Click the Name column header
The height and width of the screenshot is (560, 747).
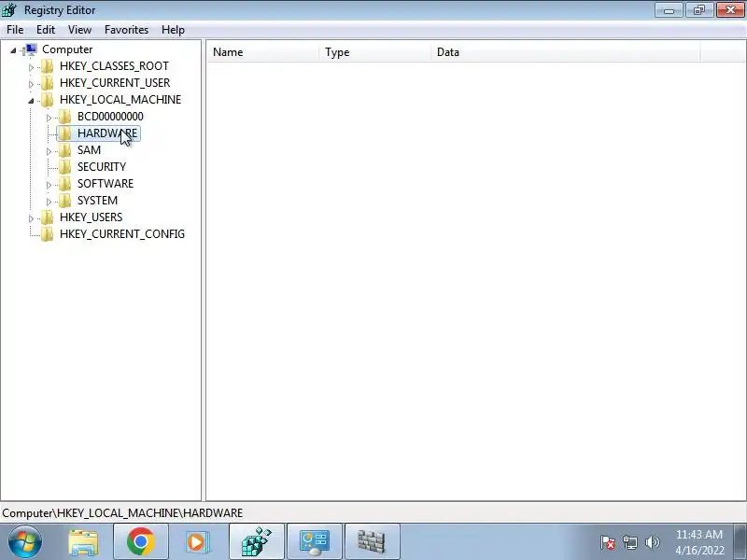[262, 52]
